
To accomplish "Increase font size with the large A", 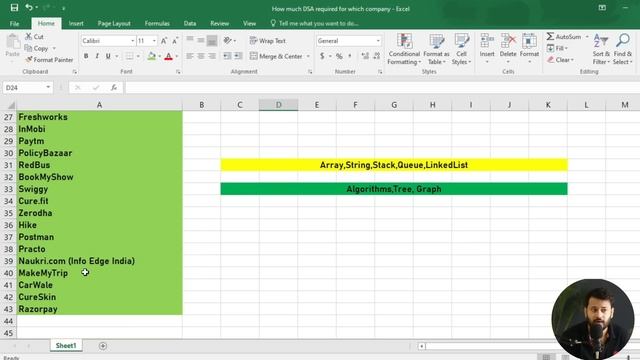I will pos(164,41).
